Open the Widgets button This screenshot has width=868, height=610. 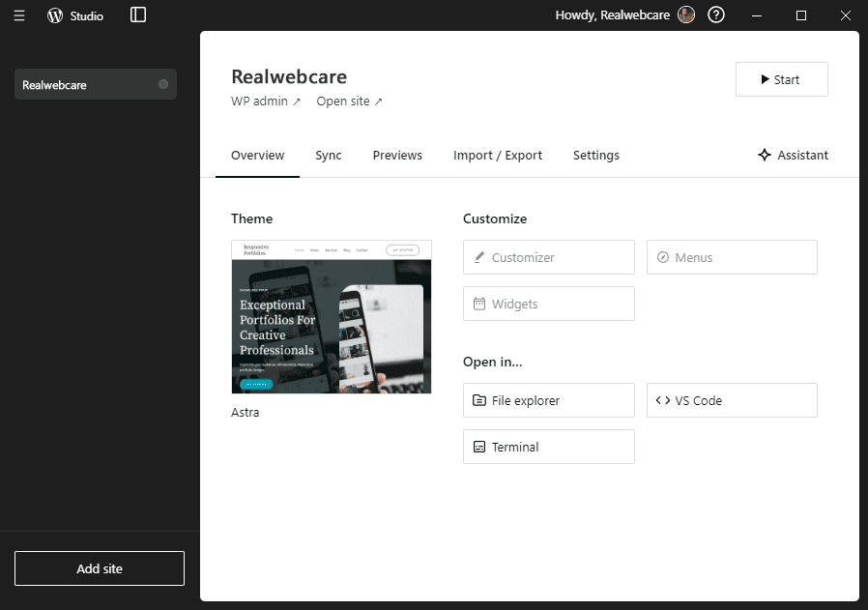tap(549, 304)
